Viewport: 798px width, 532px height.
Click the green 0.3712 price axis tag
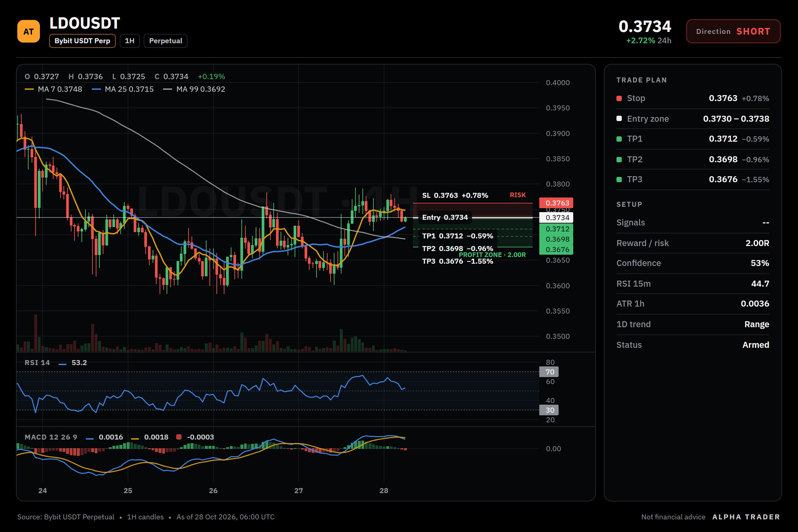pyautogui.click(x=556, y=229)
